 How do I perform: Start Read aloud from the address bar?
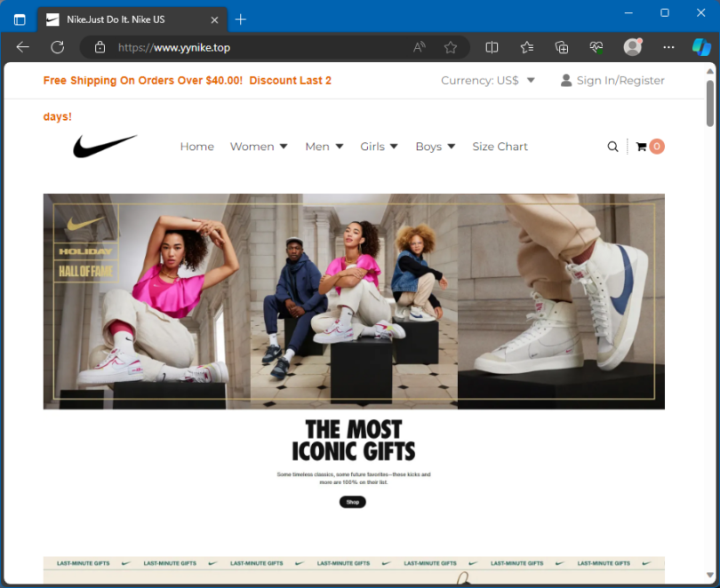pyautogui.click(x=418, y=47)
